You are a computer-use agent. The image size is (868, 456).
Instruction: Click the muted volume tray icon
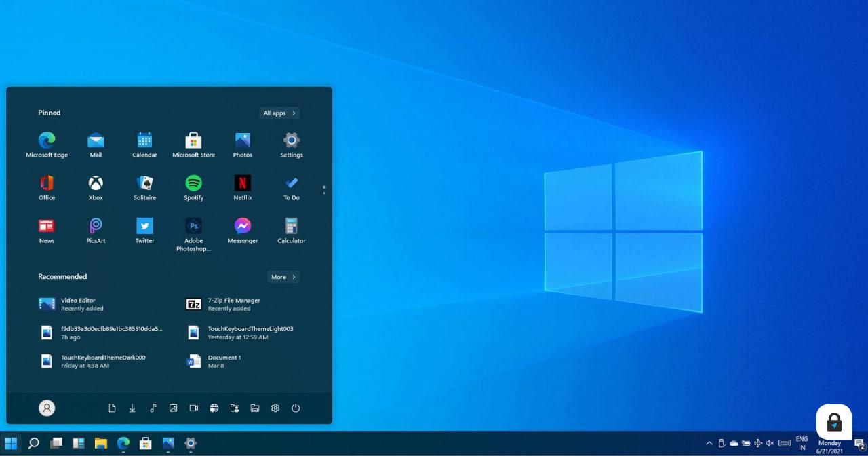point(770,443)
